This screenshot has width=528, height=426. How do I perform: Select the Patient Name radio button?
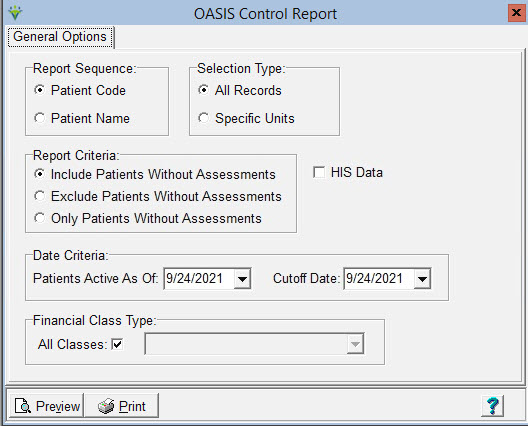[40, 118]
